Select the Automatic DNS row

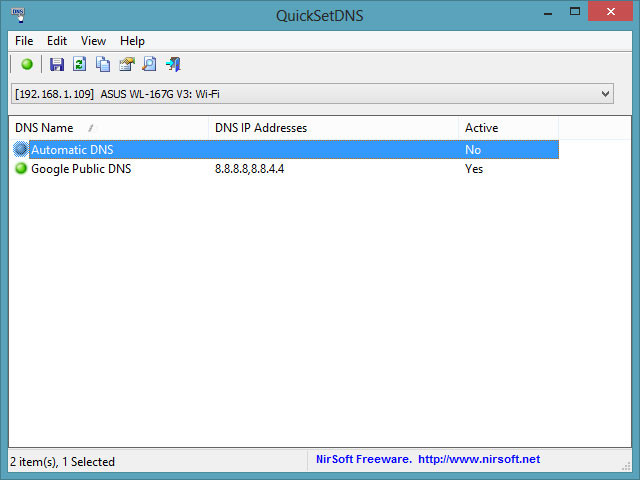(285, 149)
